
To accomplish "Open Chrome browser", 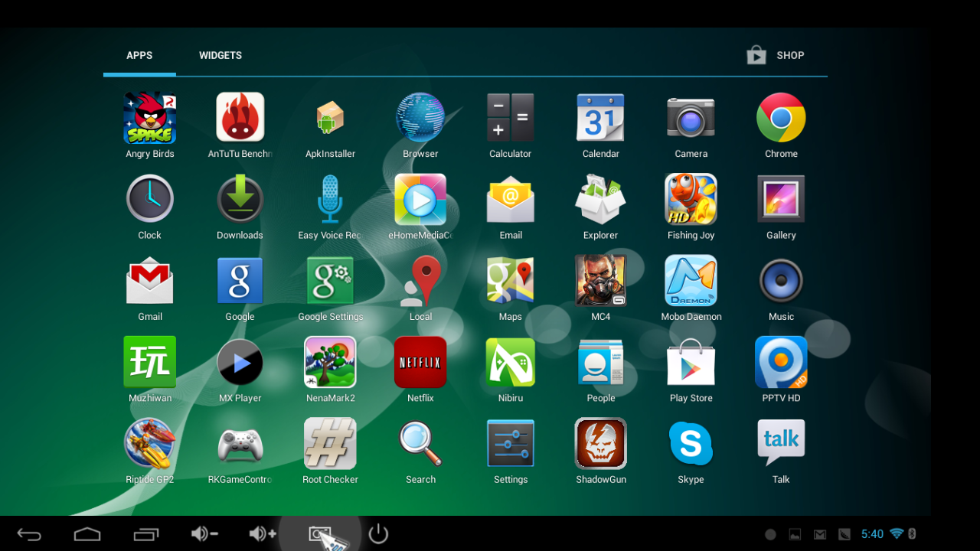I will pyautogui.click(x=781, y=118).
